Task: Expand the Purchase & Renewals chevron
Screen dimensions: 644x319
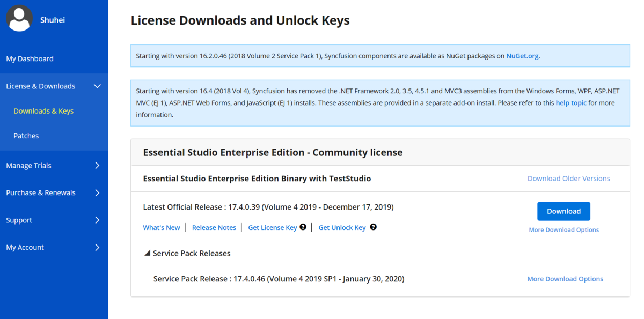Action: tap(97, 193)
